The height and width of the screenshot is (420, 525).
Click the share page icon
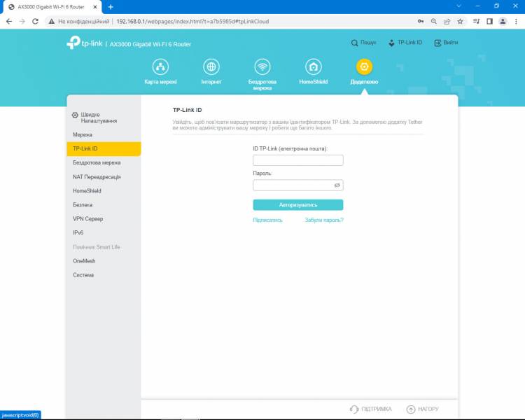[447, 22]
